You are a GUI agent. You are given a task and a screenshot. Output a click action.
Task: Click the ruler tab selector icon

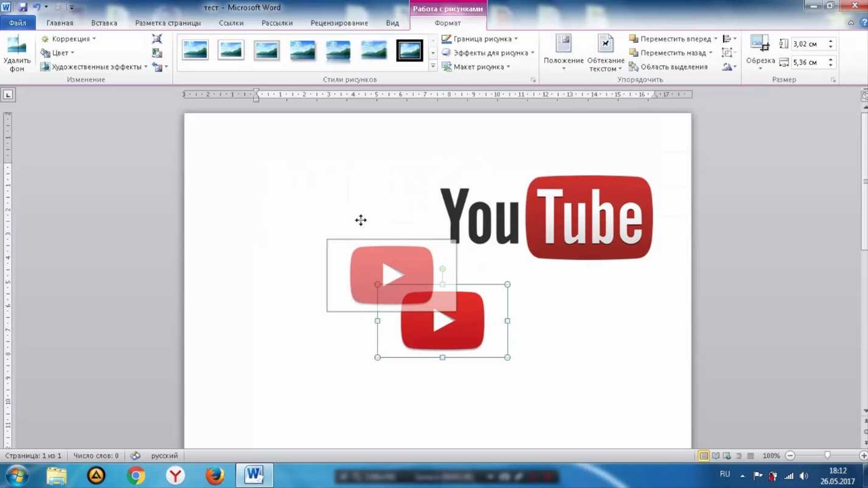[8, 95]
